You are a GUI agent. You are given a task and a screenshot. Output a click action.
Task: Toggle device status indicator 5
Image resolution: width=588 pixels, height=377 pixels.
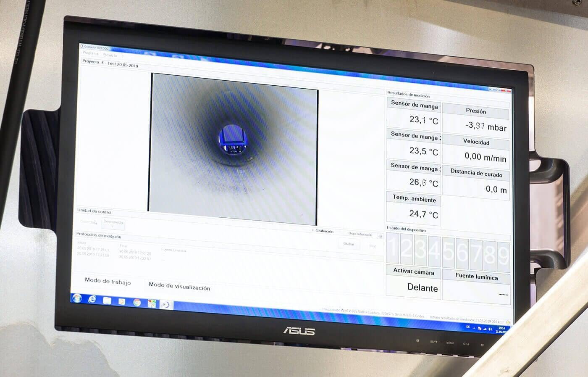pos(449,253)
